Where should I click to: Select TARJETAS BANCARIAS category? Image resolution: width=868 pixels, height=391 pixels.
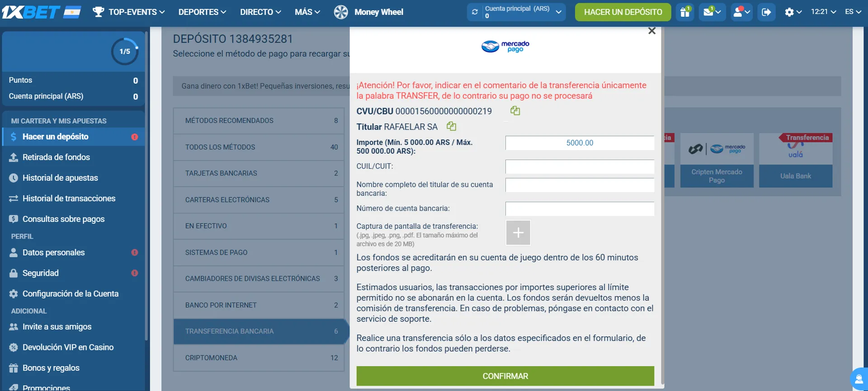259,174
